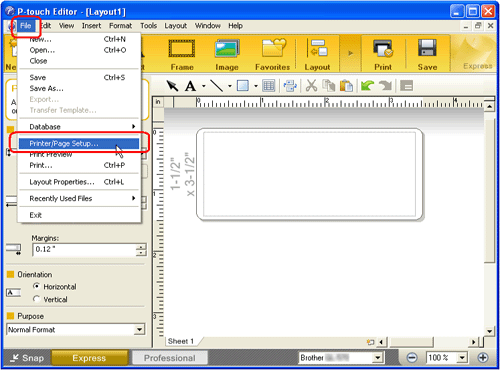The width and height of the screenshot is (500, 370).
Task: Insert a table with the table icon
Action: click(x=269, y=86)
